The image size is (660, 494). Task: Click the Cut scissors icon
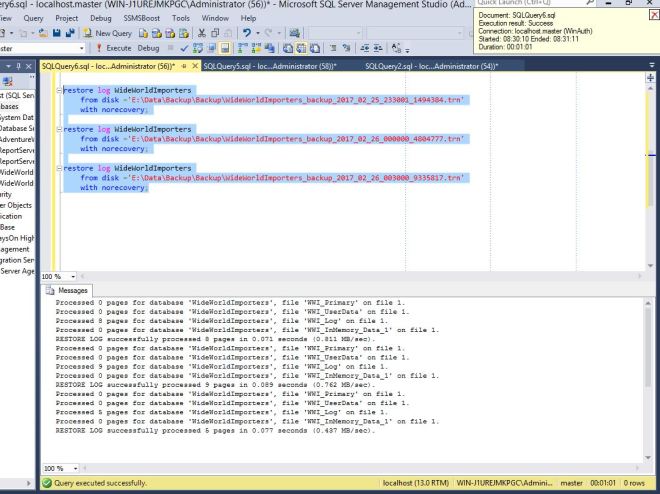201,34
